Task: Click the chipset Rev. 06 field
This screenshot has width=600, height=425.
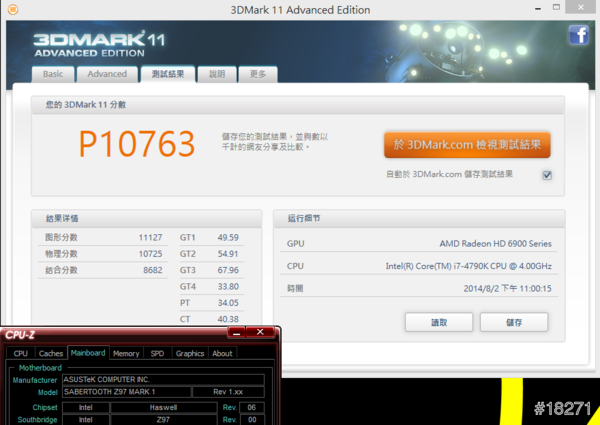Action: [252, 408]
